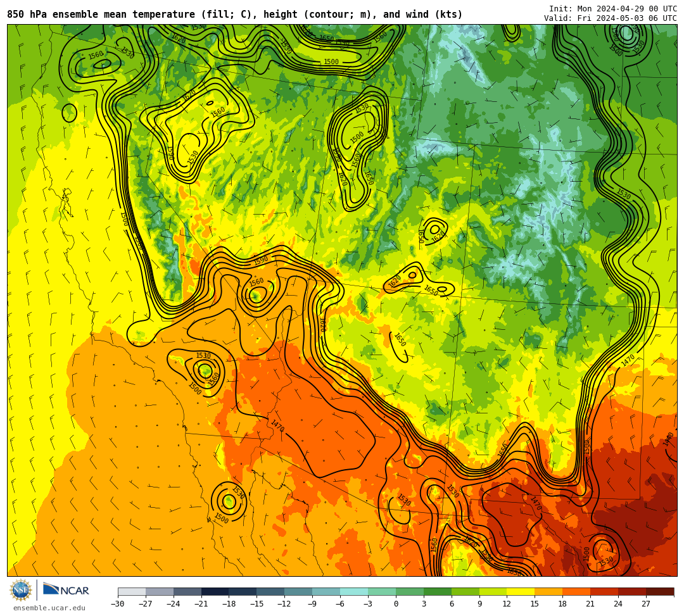The width and height of the screenshot is (684, 616).
Task: Click the '−15' colorbar tick label
Action: 257,604
